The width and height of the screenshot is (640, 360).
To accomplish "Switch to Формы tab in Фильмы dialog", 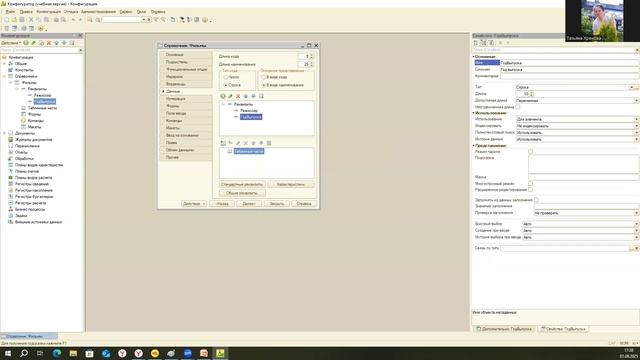I will pos(186,106).
